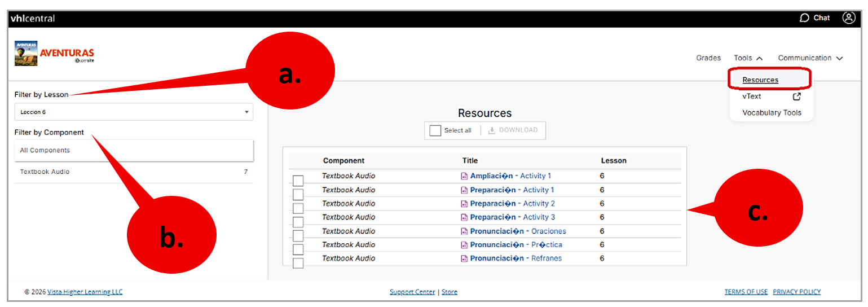
Task: Click Textbook Audio cell in Refranes row
Action: click(x=349, y=258)
